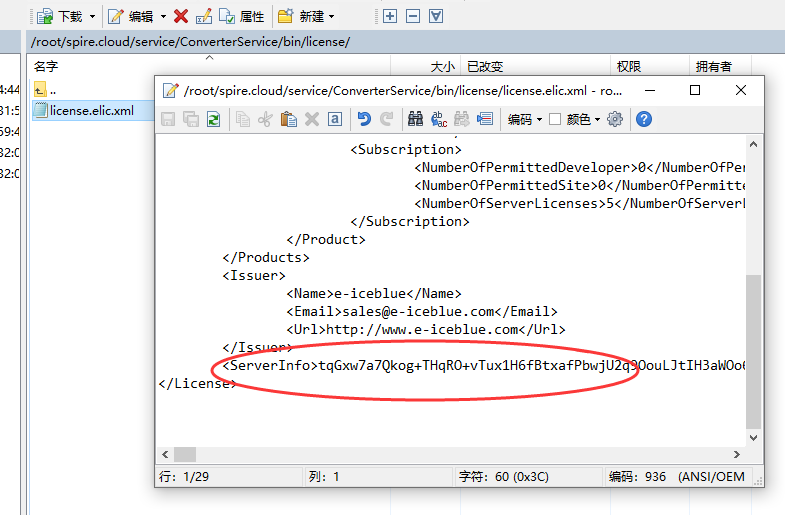Screen dimensions: 785x515
Task: Open the 编码 encoding dropdown in the editor
Action: 525,119
